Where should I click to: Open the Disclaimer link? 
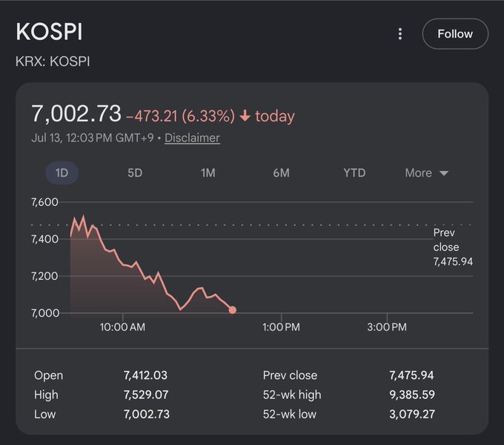[192, 138]
